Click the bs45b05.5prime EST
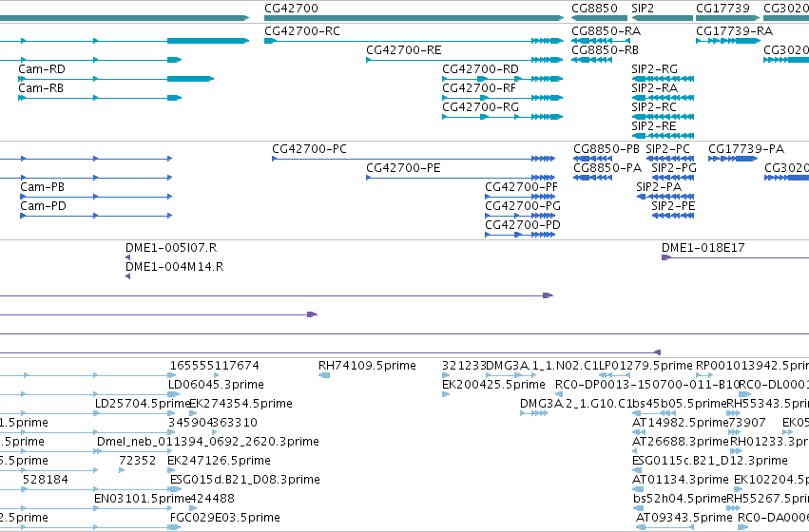Viewport: 809px width, 532px height. 654,413
